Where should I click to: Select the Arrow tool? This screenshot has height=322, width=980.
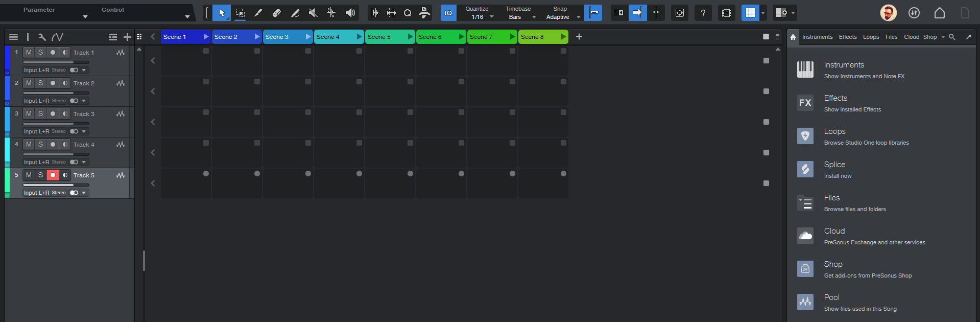(x=222, y=13)
